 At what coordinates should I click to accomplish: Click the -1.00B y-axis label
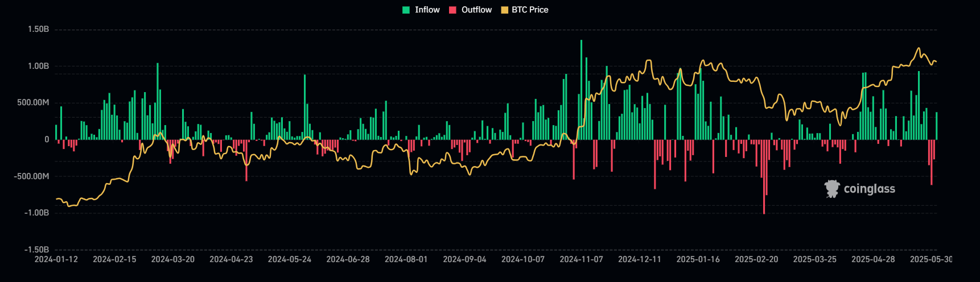(x=37, y=213)
